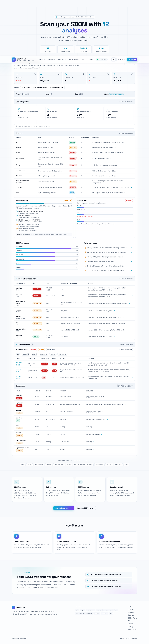Screen dimensions: 149x644
Task: Filter vulnerabilities by High (1)
Action: (34, 354)
